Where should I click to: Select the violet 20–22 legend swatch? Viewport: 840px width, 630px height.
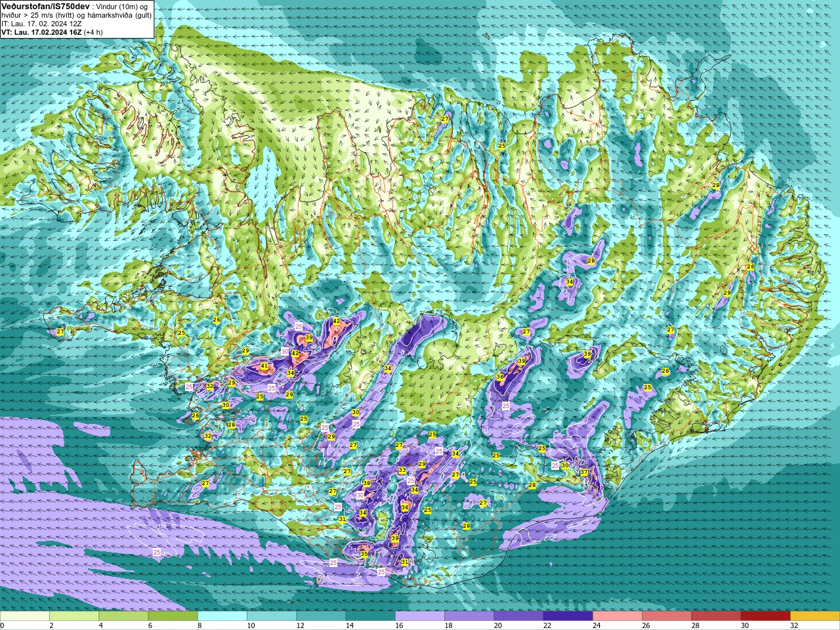coord(518,616)
